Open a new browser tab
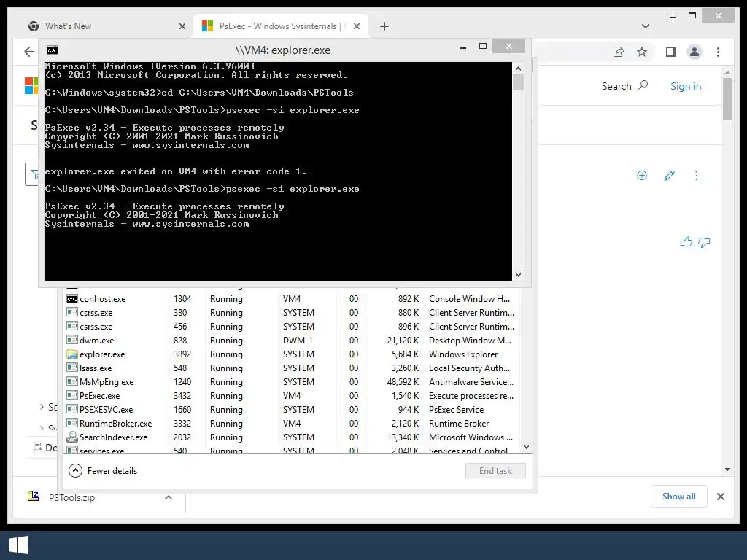 coord(384,26)
